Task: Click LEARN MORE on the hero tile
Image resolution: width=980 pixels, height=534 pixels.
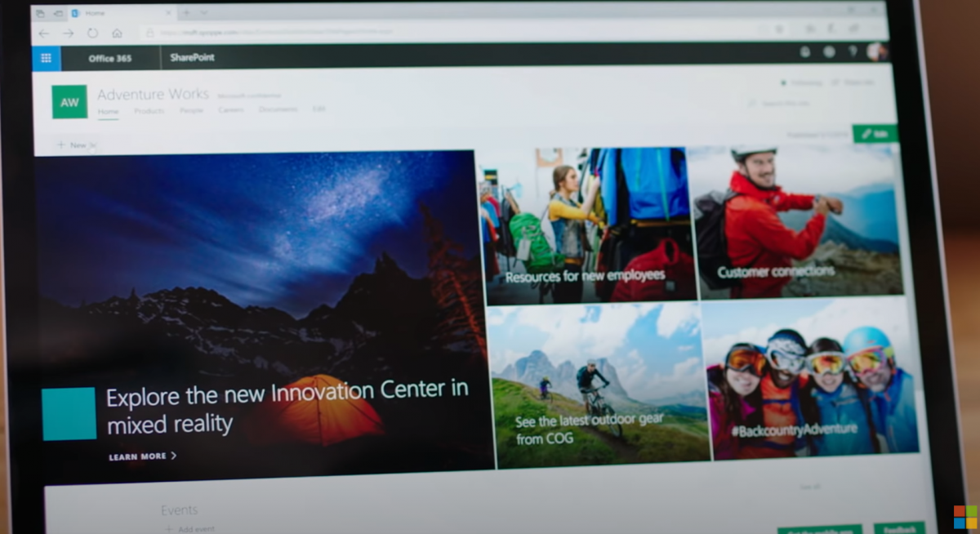Action: pos(143,456)
